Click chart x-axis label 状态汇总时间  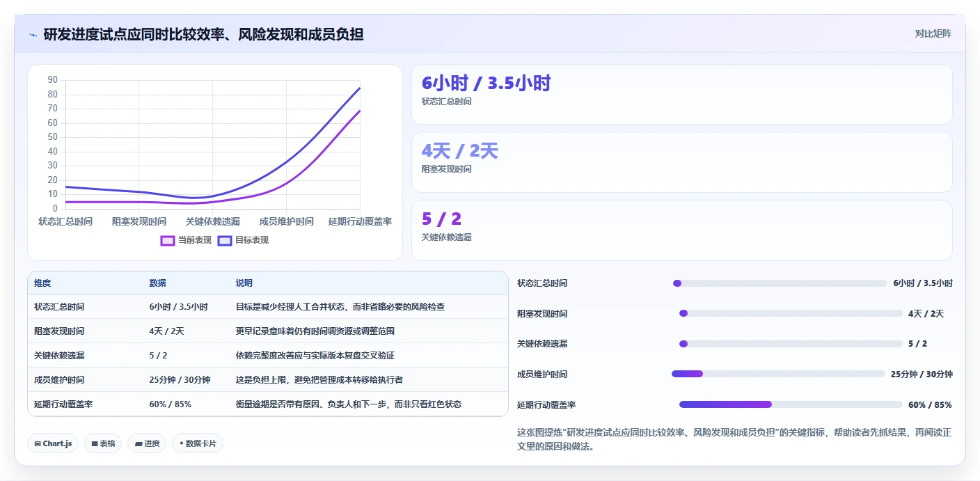pyautogui.click(x=65, y=221)
